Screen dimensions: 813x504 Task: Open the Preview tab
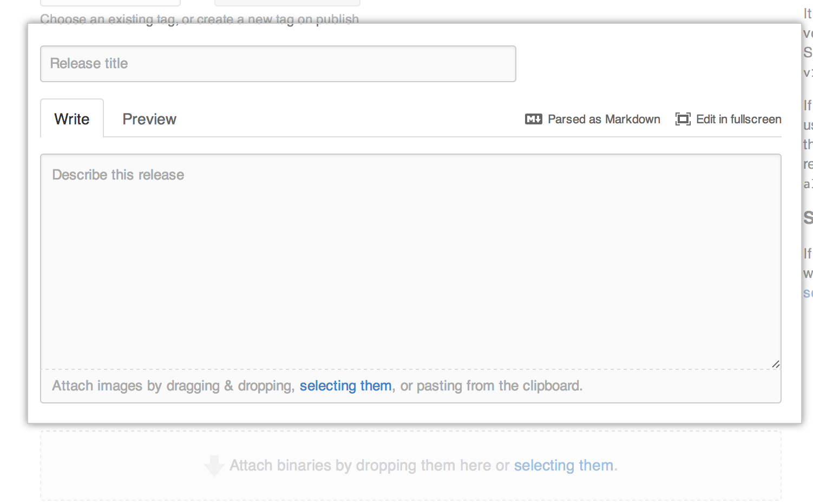(149, 119)
